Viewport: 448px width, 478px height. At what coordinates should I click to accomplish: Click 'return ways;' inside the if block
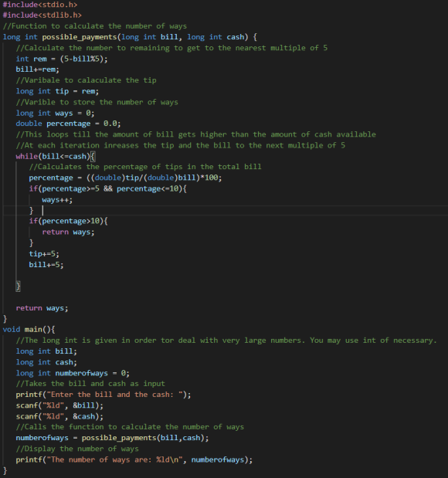coord(68,232)
